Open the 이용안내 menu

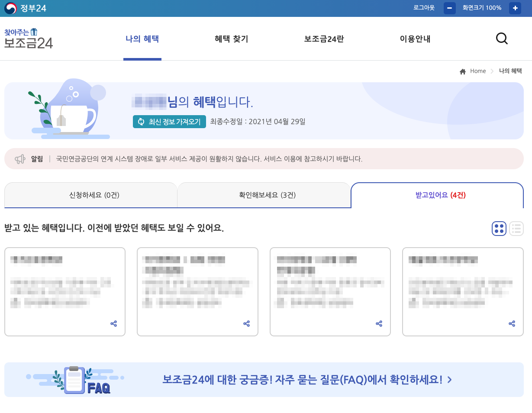(415, 39)
